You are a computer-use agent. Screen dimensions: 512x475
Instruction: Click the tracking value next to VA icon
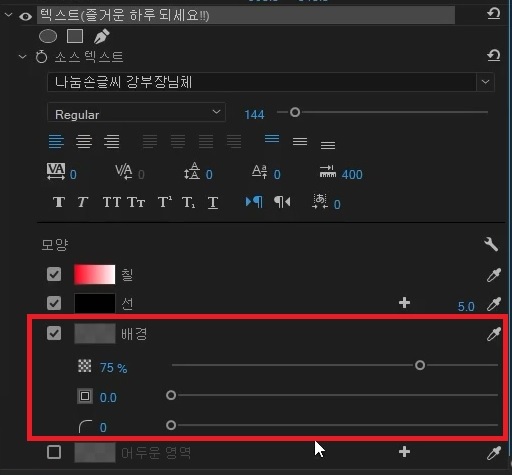coord(73,175)
